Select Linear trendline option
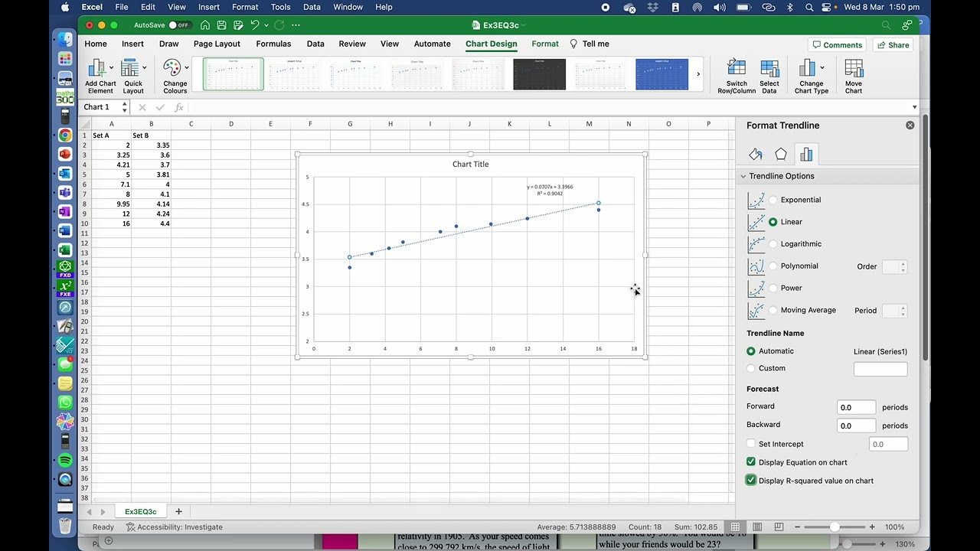 773,222
